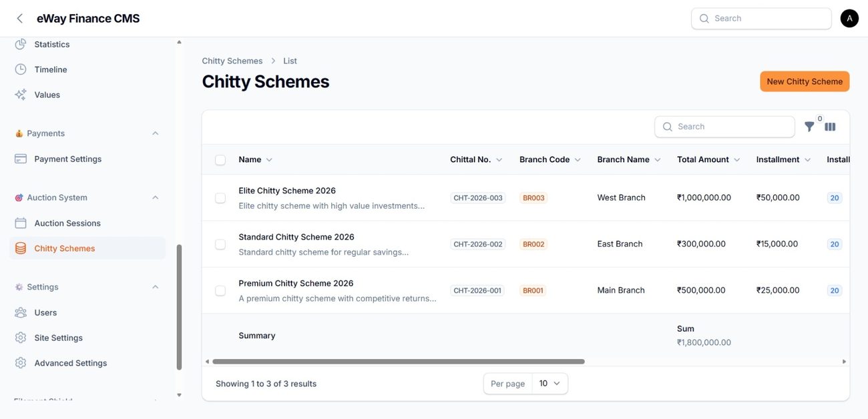Click the Users people icon
This screenshot has width=868, height=419.
(21, 312)
